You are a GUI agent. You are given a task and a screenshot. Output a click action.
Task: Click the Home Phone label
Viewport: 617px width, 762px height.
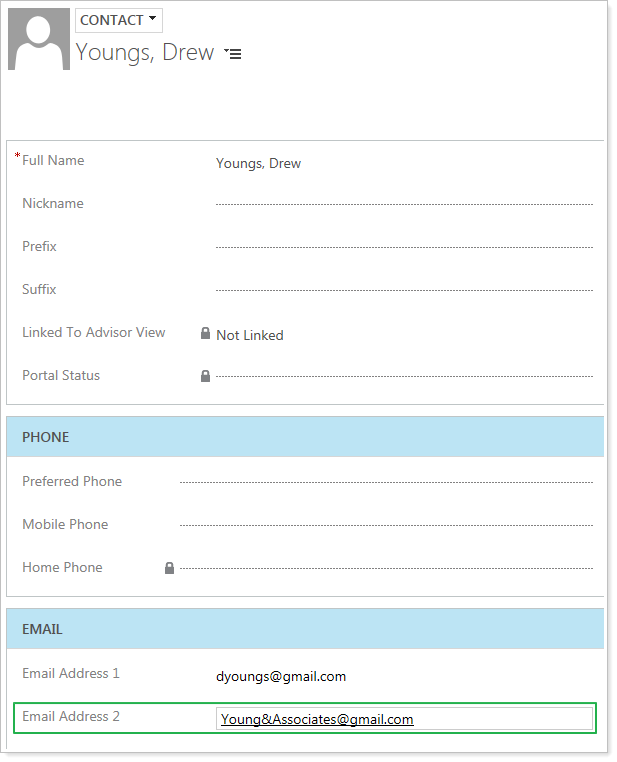[x=62, y=567]
